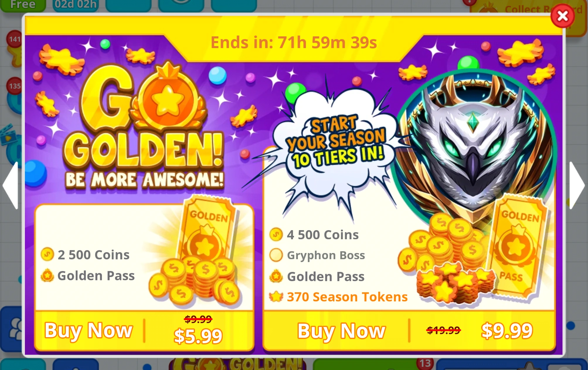Buy the $9.99 Gryphon Boss bundle
Viewport: 588px width, 370px height.
point(409,331)
